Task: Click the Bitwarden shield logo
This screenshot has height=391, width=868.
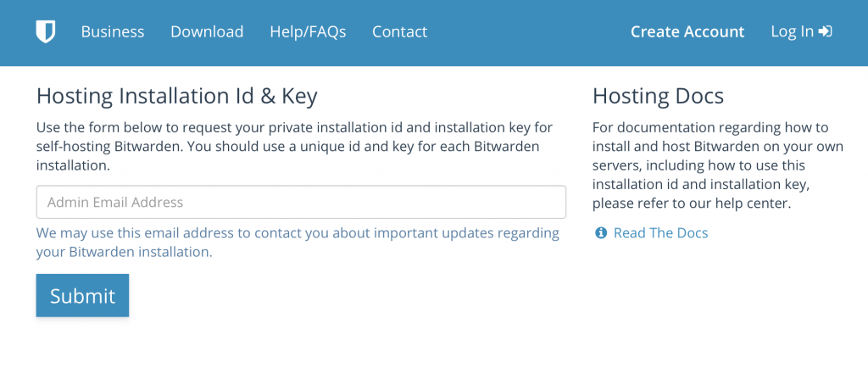Action: [46, 31]
